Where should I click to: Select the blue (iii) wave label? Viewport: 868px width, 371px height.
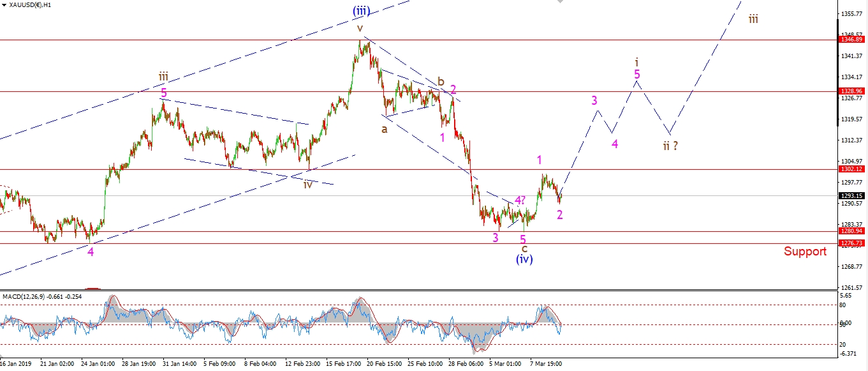[362, 11]
